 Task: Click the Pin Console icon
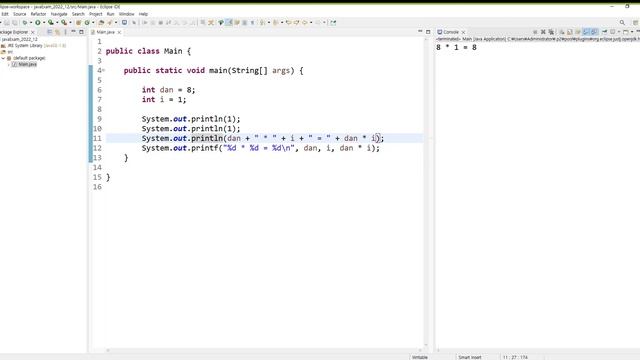point(604,32)
